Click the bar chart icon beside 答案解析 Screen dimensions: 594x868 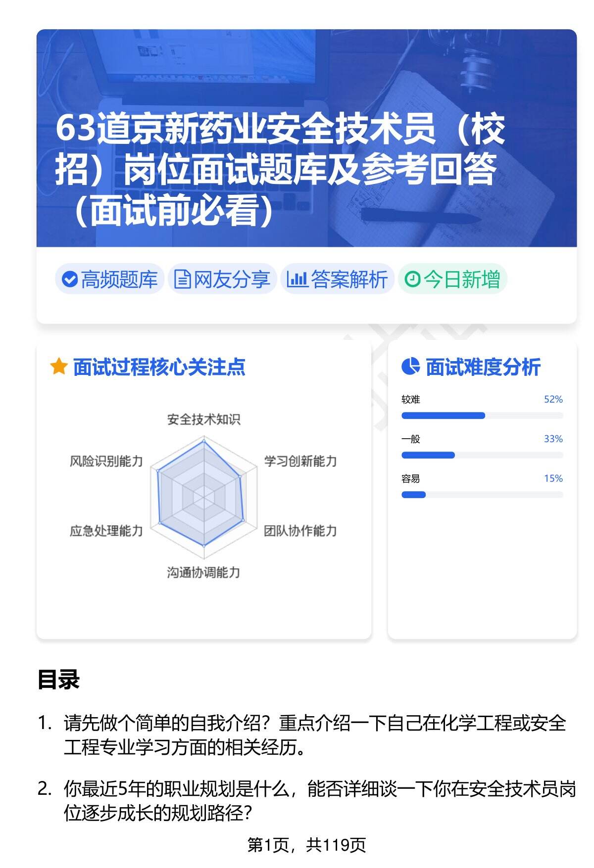(x=297, y=279)
